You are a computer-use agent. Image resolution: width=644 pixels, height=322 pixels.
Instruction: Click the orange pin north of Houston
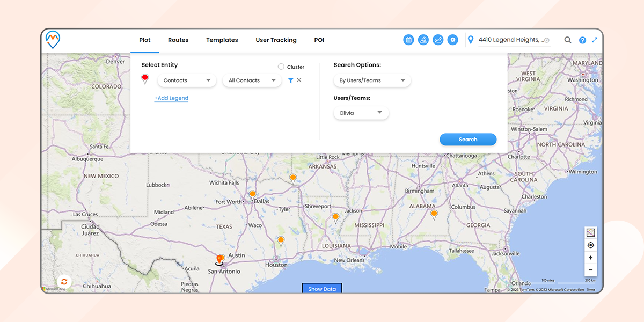pos(281,241)
